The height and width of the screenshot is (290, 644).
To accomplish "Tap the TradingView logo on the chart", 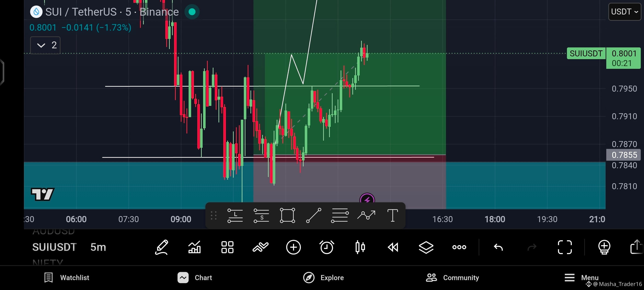I will 43,194.
